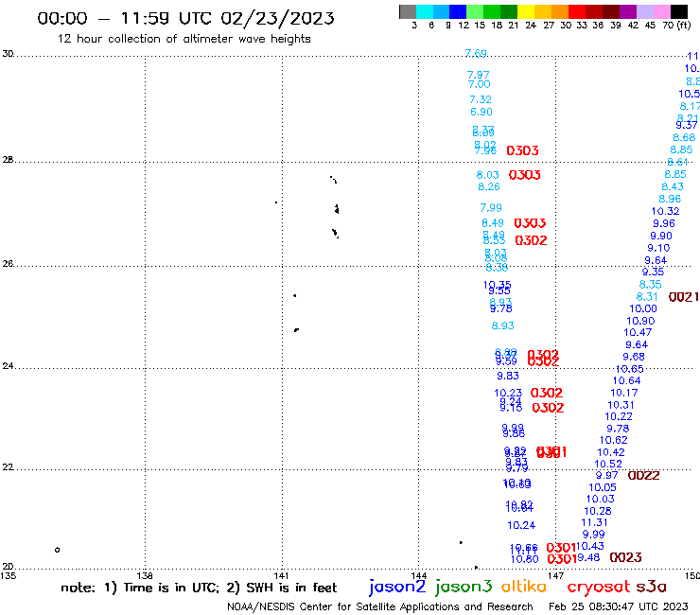
Task: Click the 'jason2' satellite legend label
Action: pyautogui.click(x=397, y=587)
